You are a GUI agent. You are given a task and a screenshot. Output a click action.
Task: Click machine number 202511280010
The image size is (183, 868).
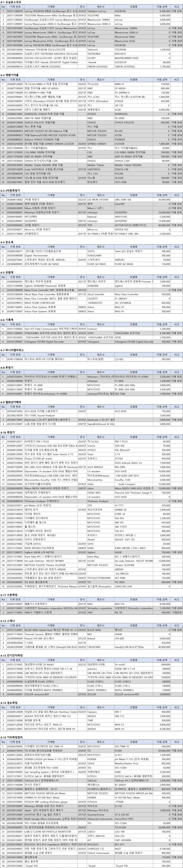click(15, 11)
